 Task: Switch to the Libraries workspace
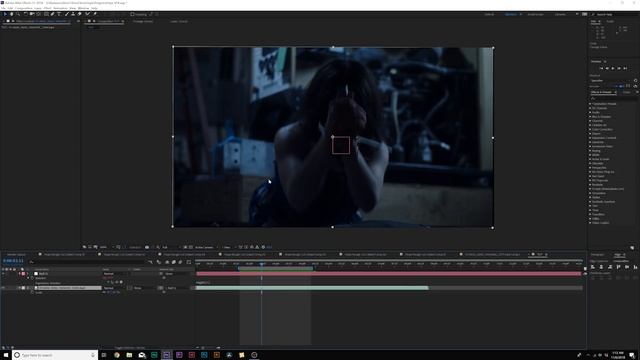[x=560, y=14]
